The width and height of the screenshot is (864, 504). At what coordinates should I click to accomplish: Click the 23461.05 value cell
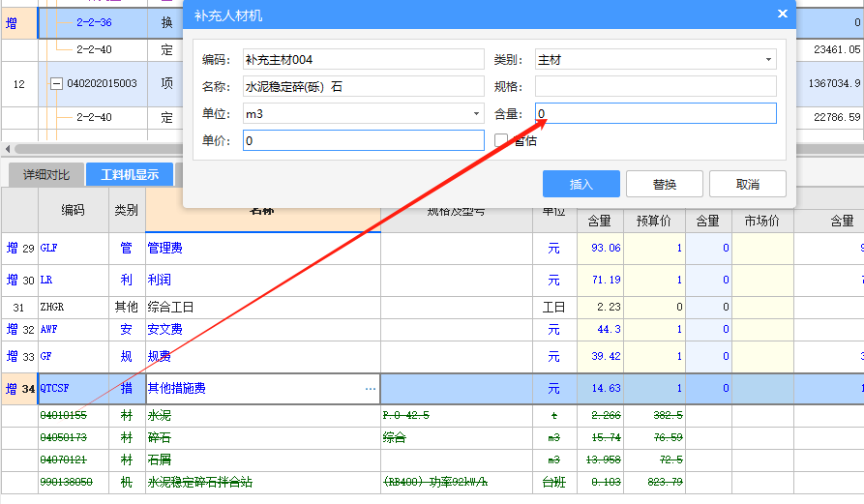(830, 49)
